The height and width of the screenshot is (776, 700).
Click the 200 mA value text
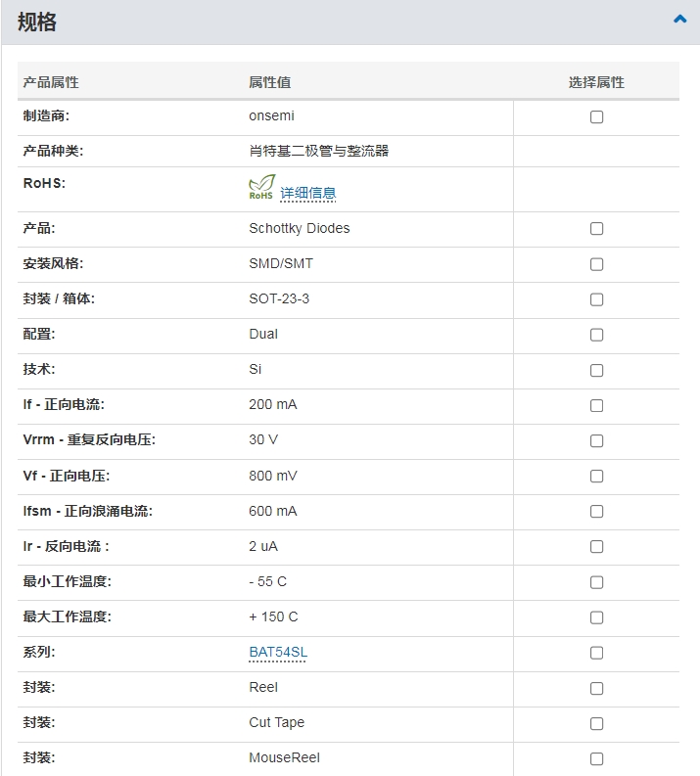273,404
